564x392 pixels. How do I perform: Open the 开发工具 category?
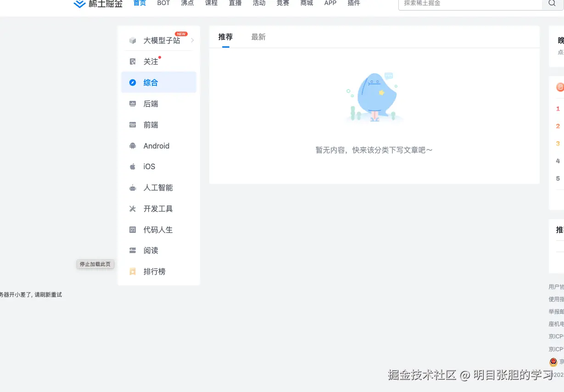(x=158, y=209)
